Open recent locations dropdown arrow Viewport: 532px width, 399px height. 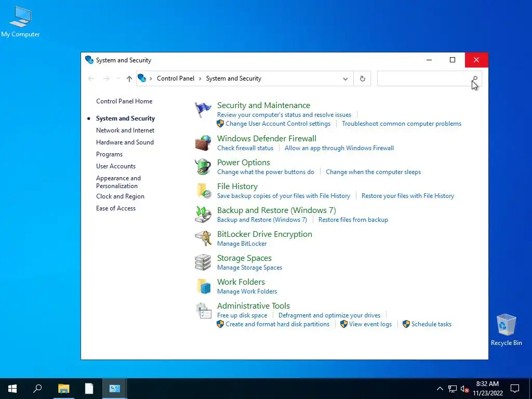click(118, 79)
